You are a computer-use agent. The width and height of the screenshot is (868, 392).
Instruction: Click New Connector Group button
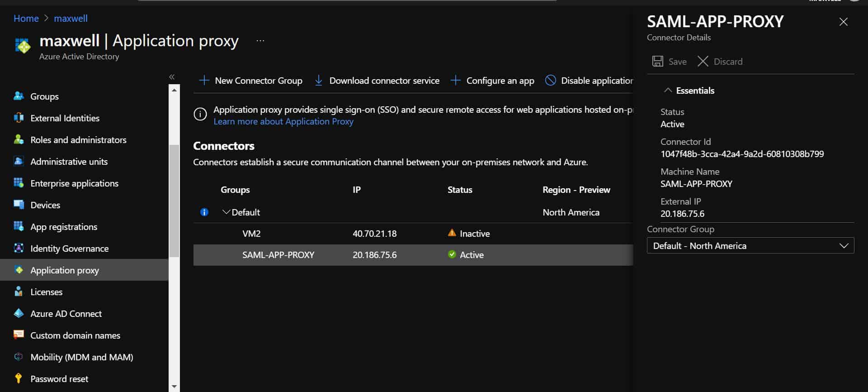click(251, 81)
